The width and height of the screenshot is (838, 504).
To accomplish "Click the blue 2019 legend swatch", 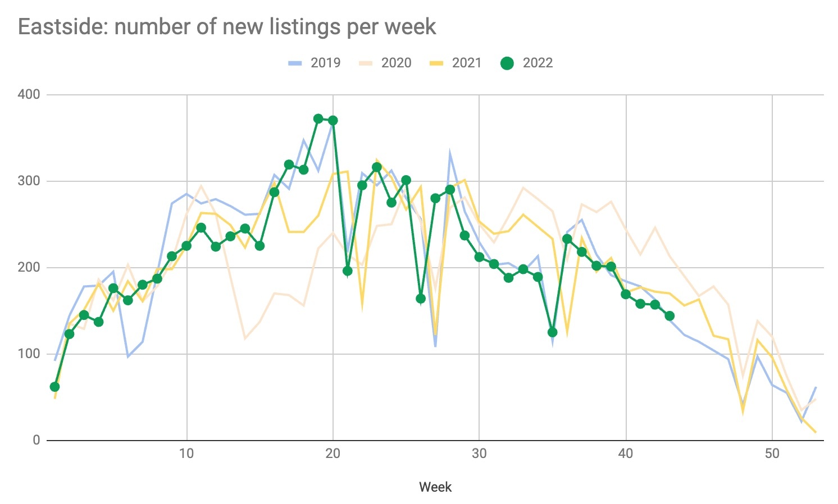I will click(295, 63).
